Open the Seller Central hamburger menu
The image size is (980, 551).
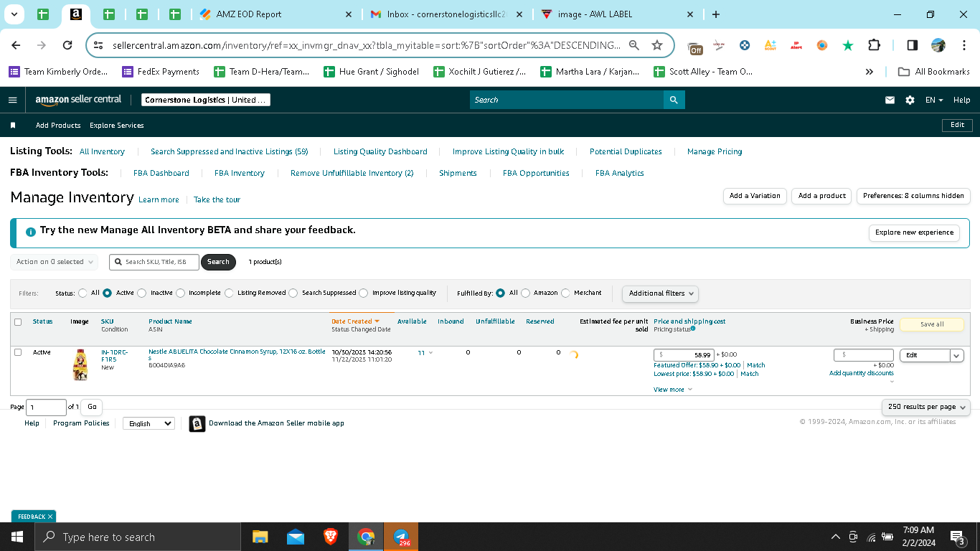point(12,100)
